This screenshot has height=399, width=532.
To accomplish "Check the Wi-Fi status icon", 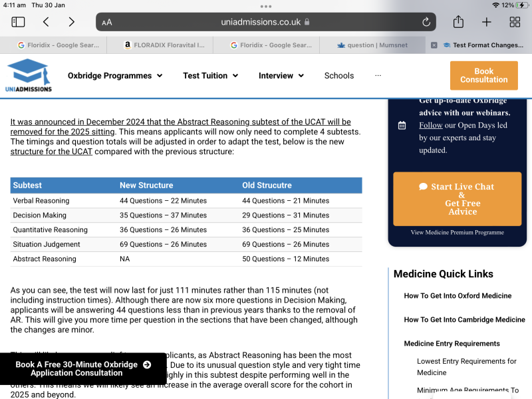I will tap(495, 5).
